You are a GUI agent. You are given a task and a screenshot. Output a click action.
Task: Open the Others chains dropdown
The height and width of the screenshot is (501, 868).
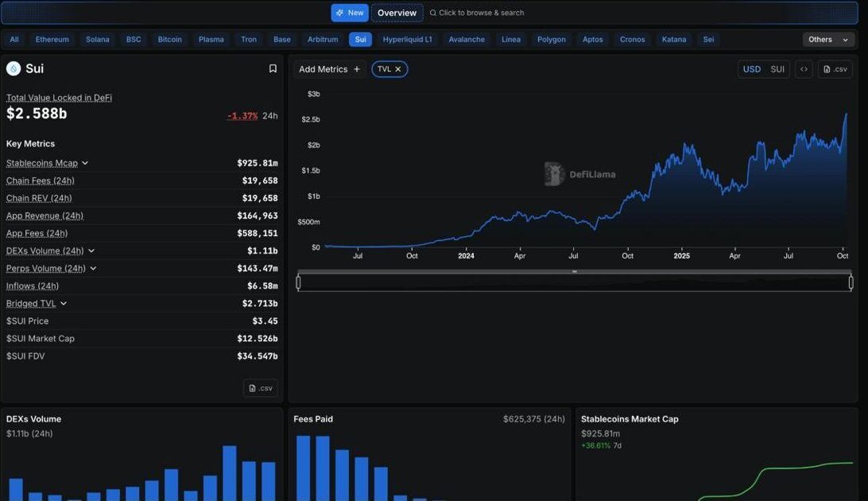click(x=829, y=40)
